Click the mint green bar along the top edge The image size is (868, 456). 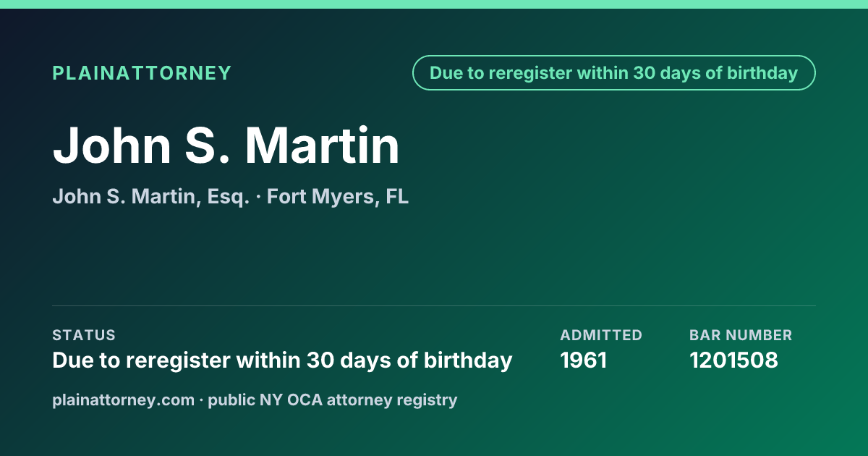click(x=434, y=4)
